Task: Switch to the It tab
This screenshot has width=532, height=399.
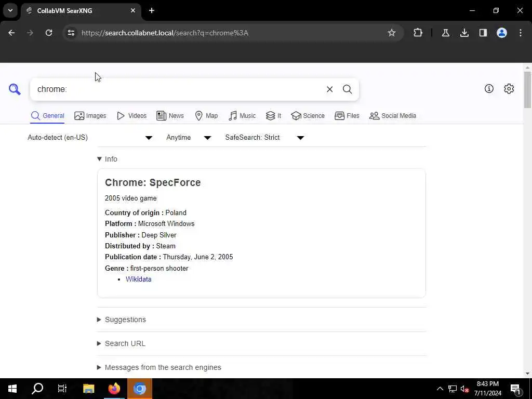Action: coord(273,116)
